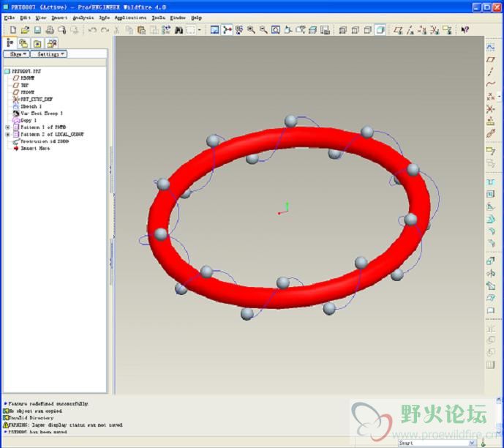504x448 pixels.
Task: Open the Settings dropdown in model tree
Action: [x=48, y=54]
